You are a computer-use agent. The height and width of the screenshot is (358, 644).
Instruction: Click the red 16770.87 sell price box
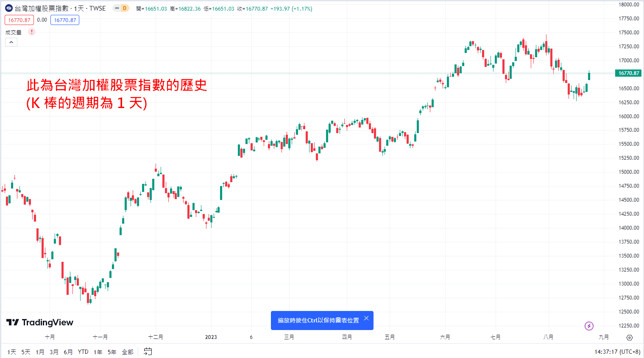pyautogui.click(x=19, y=20)
